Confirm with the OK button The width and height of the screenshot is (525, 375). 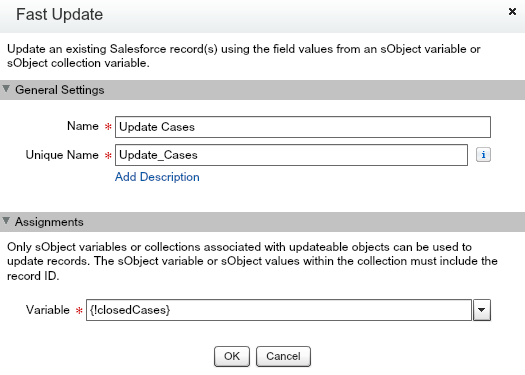click(x=232, y=356)
